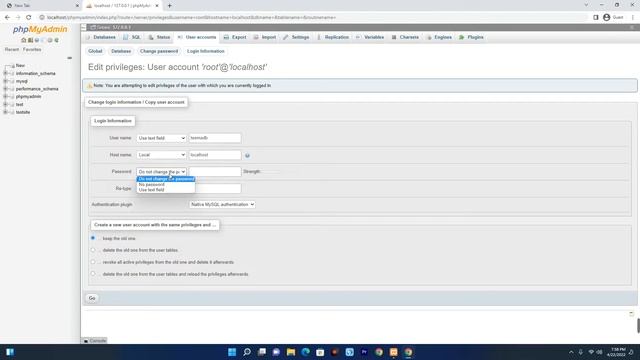Expand the phpmyadmin database node
Viewport: 640px width, 360px height.
pos(5,97)
